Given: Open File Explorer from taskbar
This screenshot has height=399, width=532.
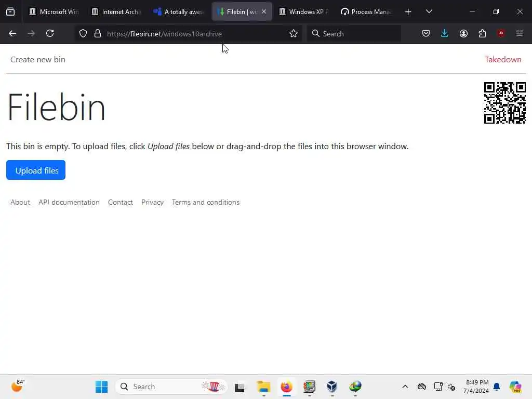Looking at the screenshot, I should point(263,387).
